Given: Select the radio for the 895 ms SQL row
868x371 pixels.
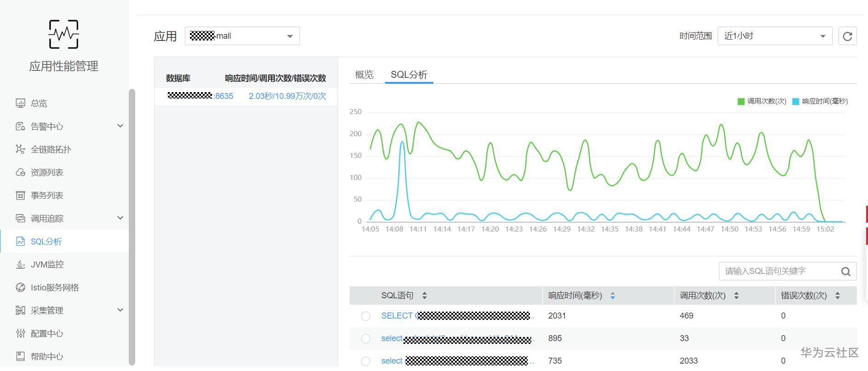Looking at the screenshot, I should click(366, 339).
